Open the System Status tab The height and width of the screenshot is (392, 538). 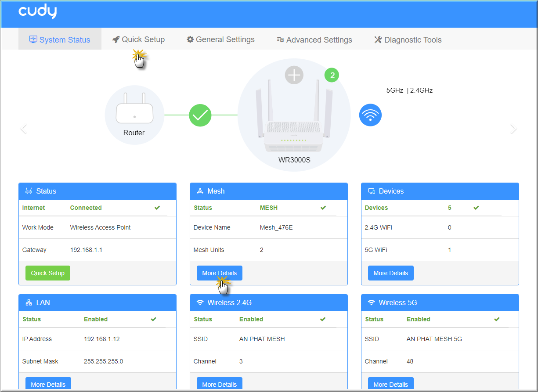60,40
